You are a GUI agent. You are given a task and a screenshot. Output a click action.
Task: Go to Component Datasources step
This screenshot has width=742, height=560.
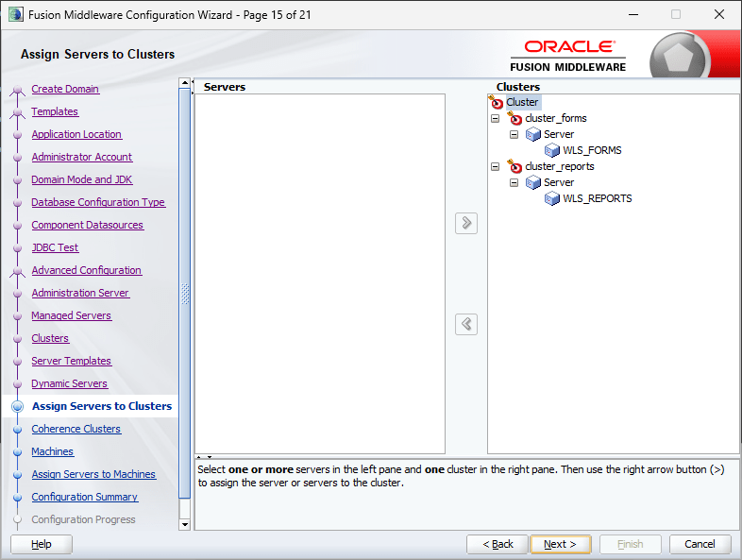88,226
